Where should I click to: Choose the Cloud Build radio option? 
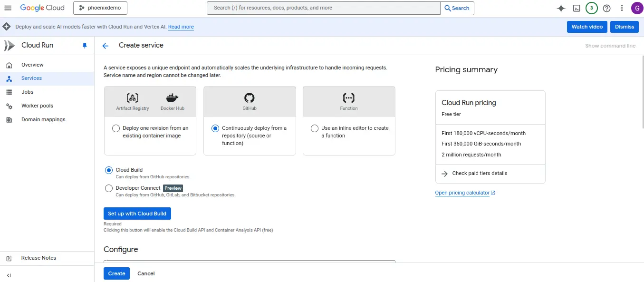(109, 170)
